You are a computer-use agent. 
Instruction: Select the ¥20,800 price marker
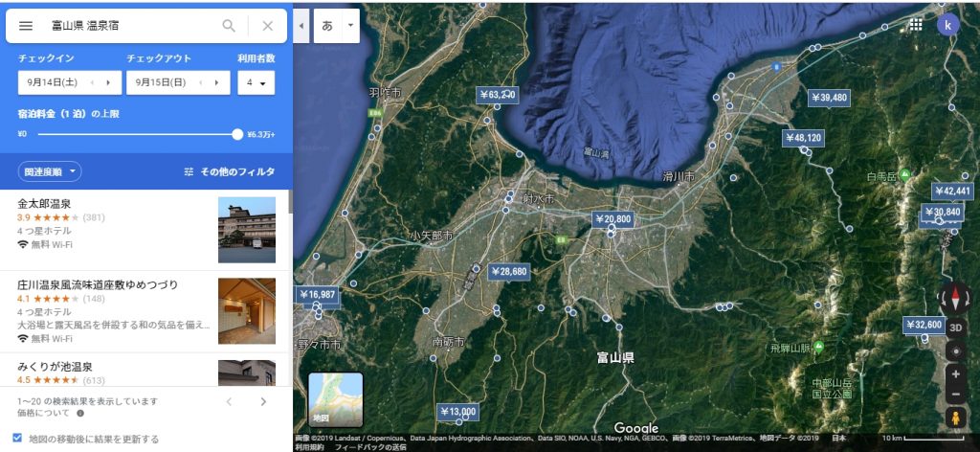pyautogui.click(x=613, y=219)
